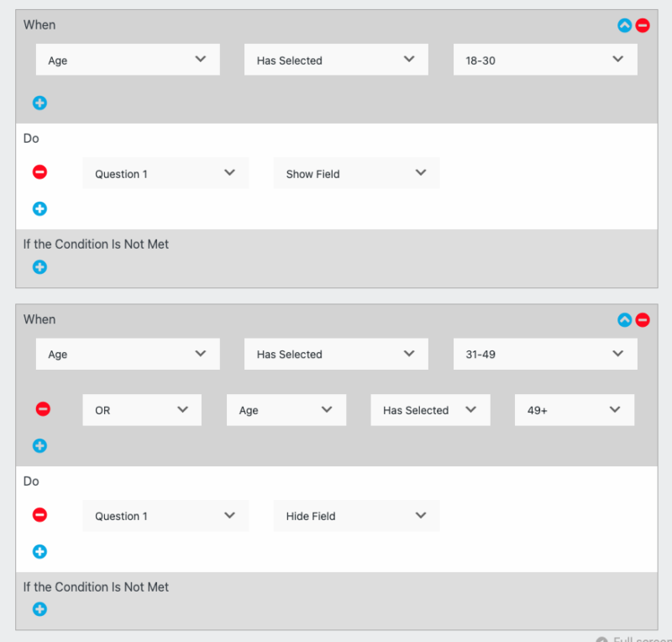Add another condition to the first When section
This screenshot has width=672, height=642.
coord(39,103)
